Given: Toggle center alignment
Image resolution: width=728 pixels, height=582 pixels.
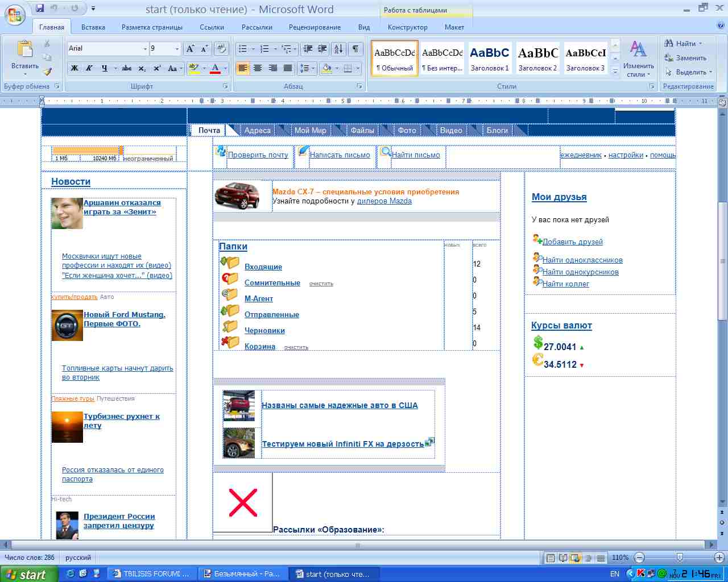Looking at the screenshot, I should click(258, 68).
